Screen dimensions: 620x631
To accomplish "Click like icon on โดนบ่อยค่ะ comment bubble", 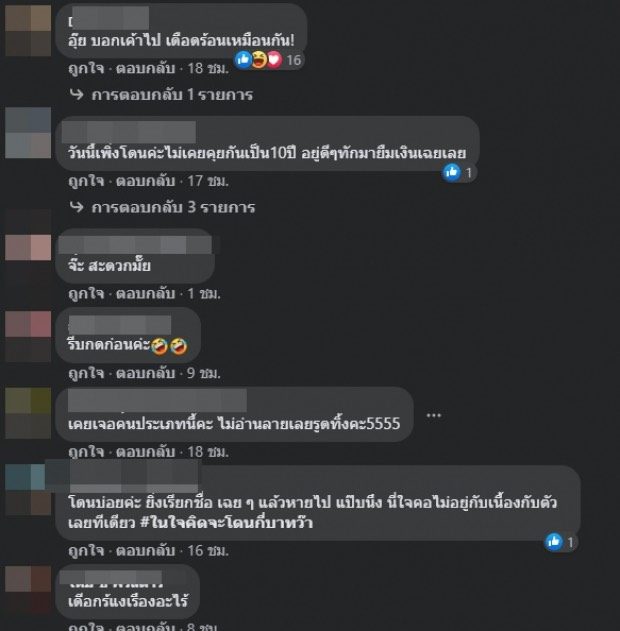I will [554, 542].
